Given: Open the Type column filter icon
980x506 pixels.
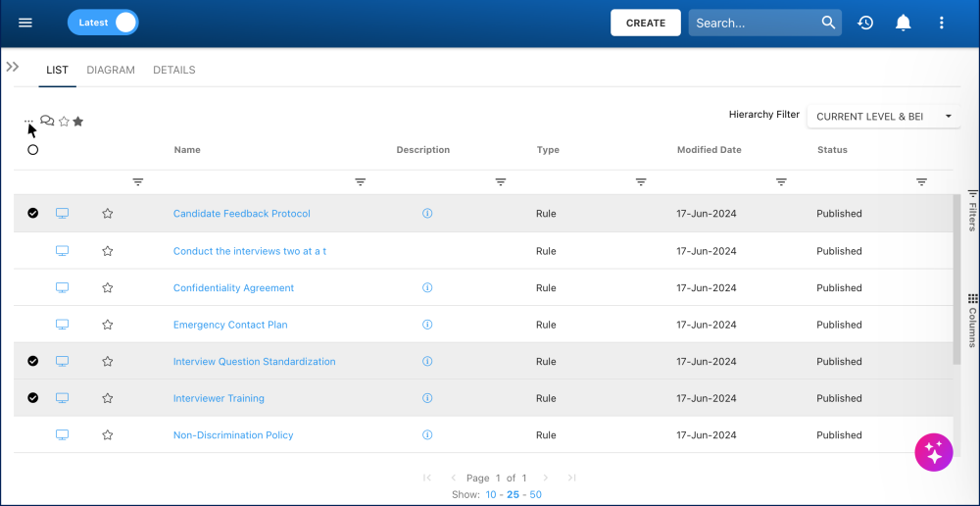Looking at the screenshot, I should point(641,182).
